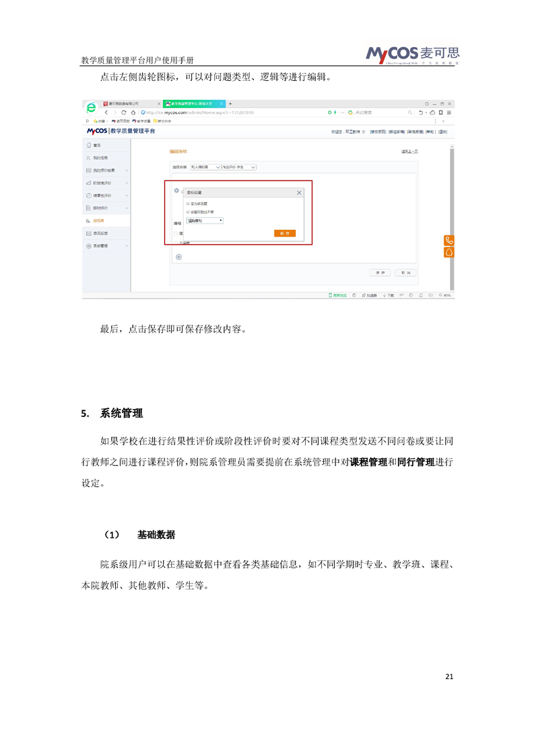534x756 pixels.
Task: Expand 我的评价结果 sidebar item arrow
Action: [127, 170]
